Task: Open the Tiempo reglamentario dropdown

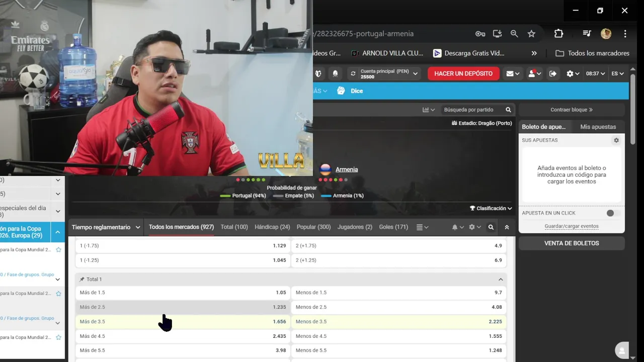Action: click(106, 227)
